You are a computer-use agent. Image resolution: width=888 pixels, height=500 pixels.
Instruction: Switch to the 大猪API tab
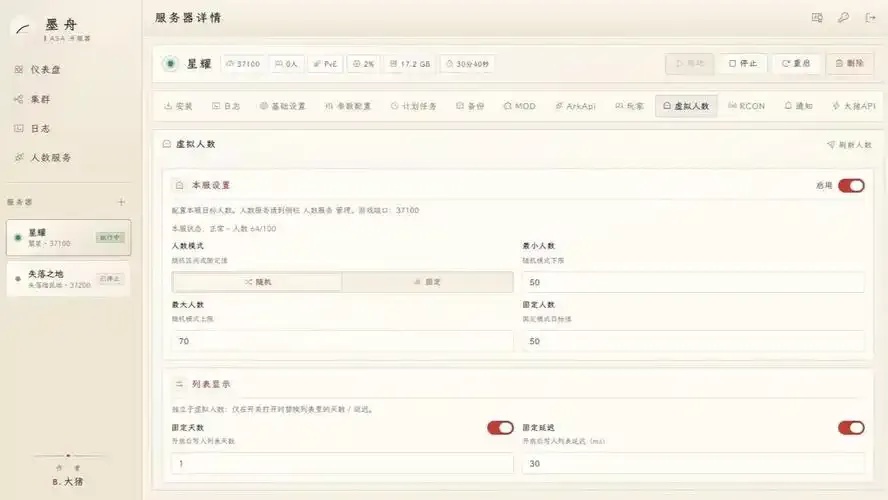pyautogui.click(x=853, y=106)
